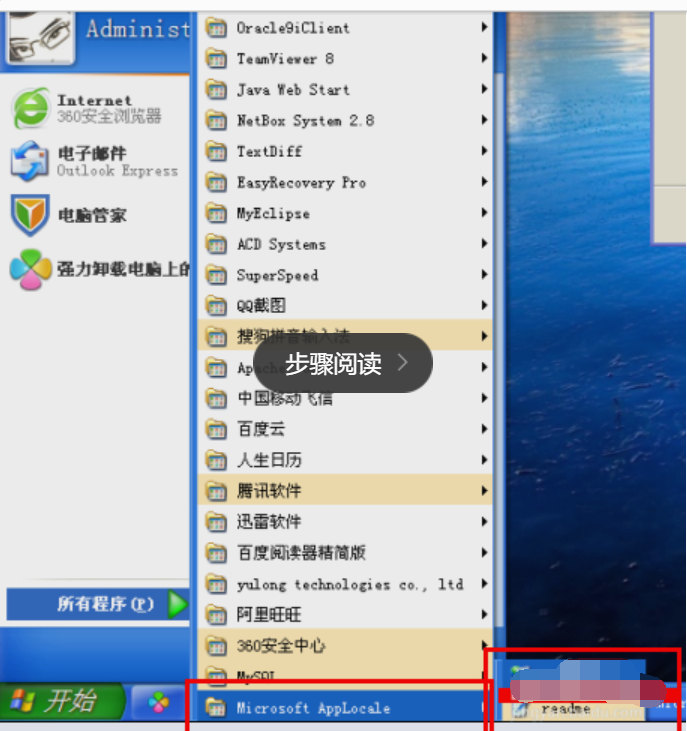Image resolution: width=687 pixels, height=731 pixels.
Task: Click the MyEclipse folder icon
Action: point(216,214)
